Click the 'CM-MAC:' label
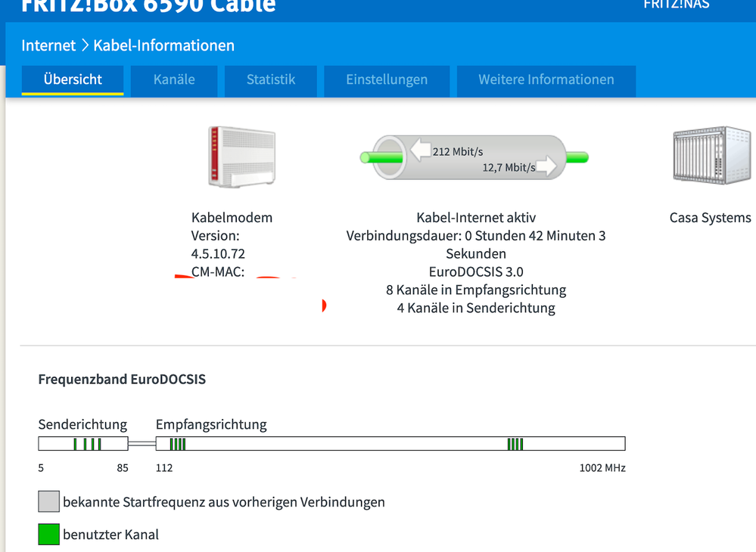The height and width of the screenshot is (552, 756). pyautogui.click(x=218, y=272)
